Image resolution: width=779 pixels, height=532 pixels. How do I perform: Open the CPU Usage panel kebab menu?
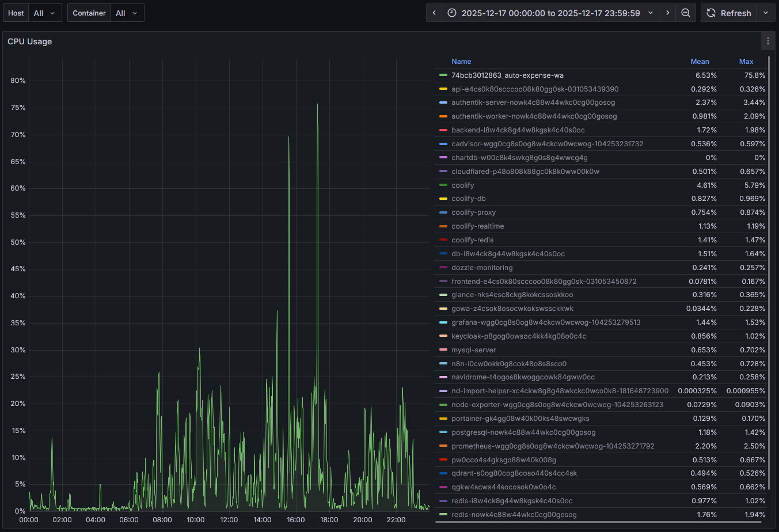(x=767, y=41)
